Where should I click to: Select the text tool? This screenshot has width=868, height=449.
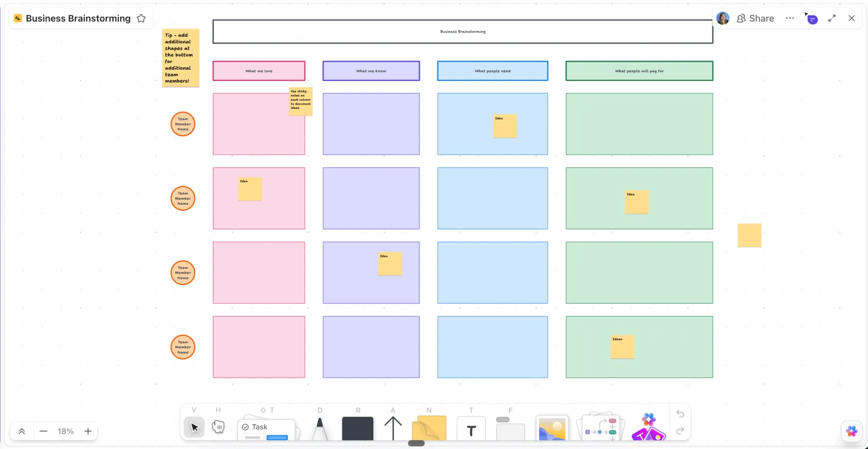pos(471,429)
